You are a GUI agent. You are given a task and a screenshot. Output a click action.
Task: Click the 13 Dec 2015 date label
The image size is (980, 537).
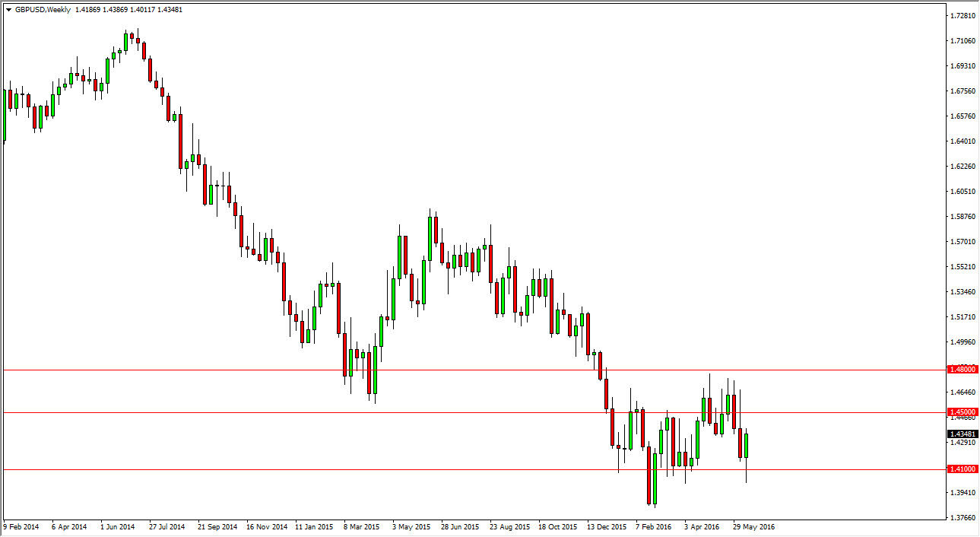[x=606, y=526]
